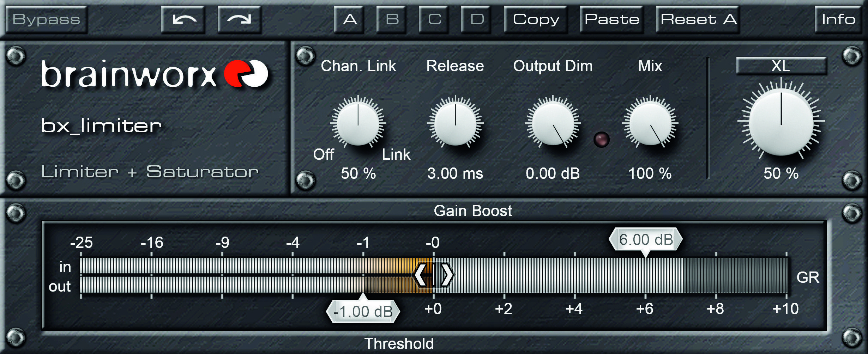The height and width of the screenshot is (354, 868).
Task: Click the Chan. Link knob
Action: point(358,123)
